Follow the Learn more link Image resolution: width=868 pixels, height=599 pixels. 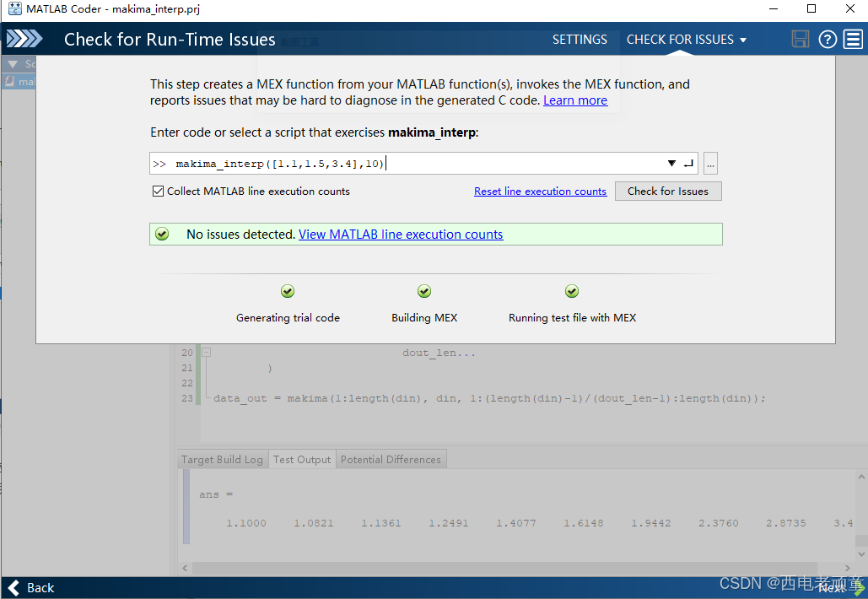pos(575,100)
